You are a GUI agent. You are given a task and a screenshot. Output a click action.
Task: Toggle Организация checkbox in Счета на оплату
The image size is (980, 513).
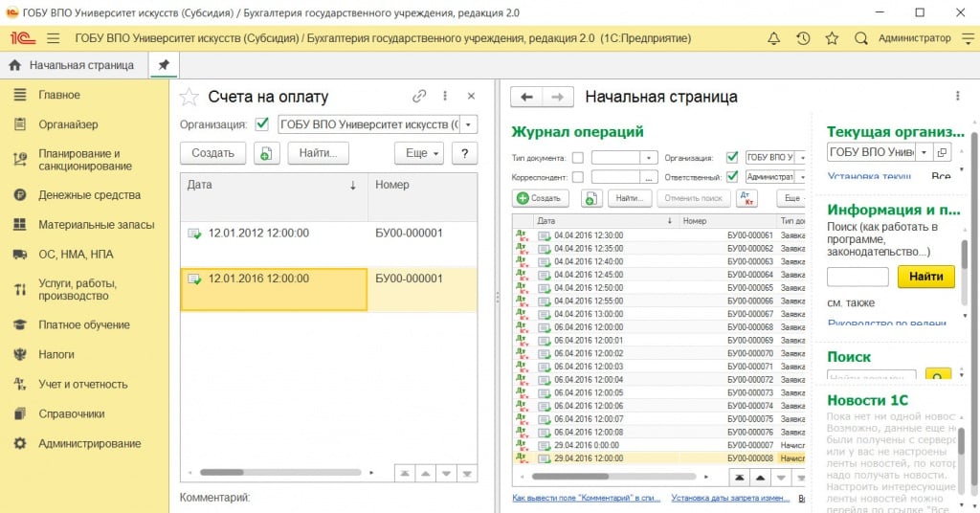click(x=262, y=124)
